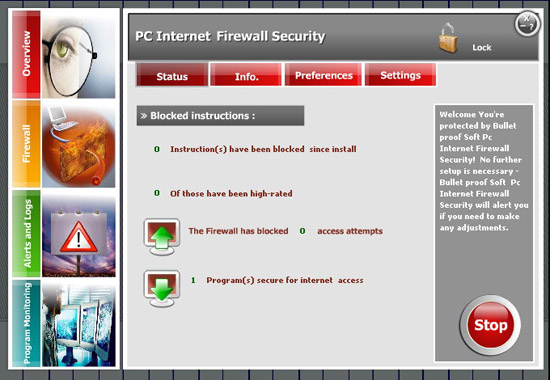Open the Program Monitoring screens image
Viewport: 550px width, 380px height.
pyautogui.click(x=79, y=323)
